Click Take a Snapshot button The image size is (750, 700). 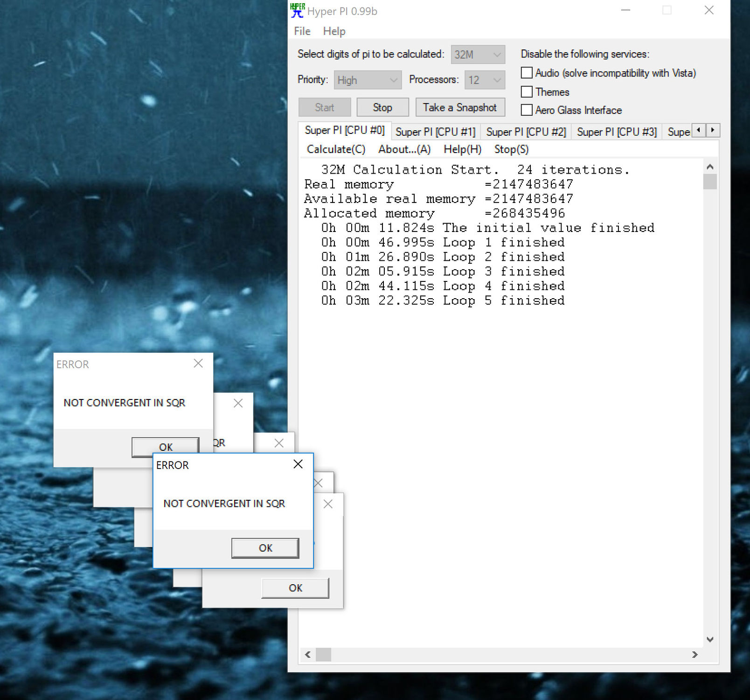(x=460, y=107)
